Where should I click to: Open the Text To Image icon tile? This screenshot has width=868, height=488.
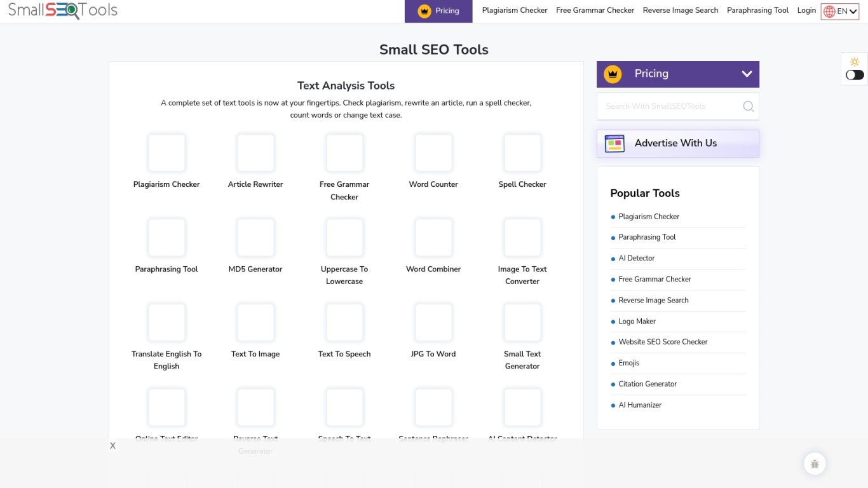click(x=255, y=322)
